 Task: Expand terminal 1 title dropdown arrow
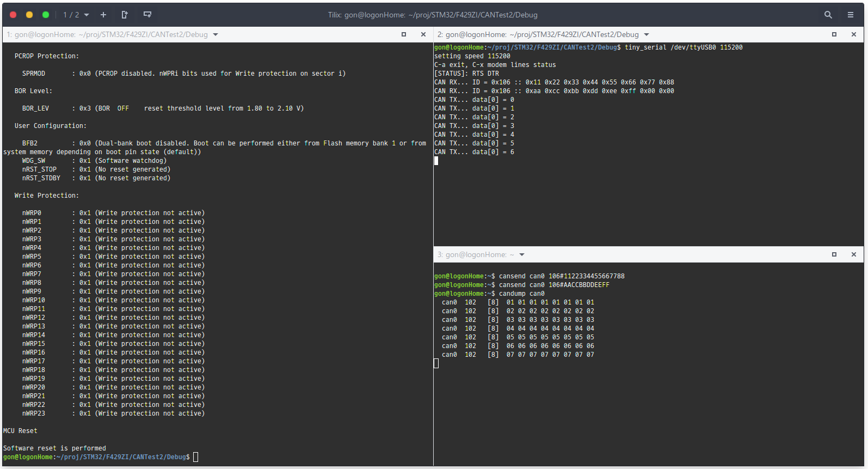tap(216, 34)
